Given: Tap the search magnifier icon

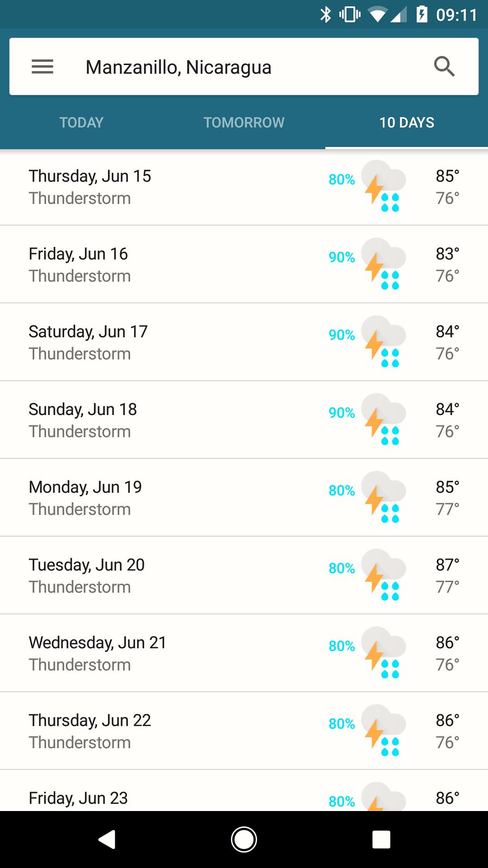Looking at the screenshot, I should click(x=444, y=67).
